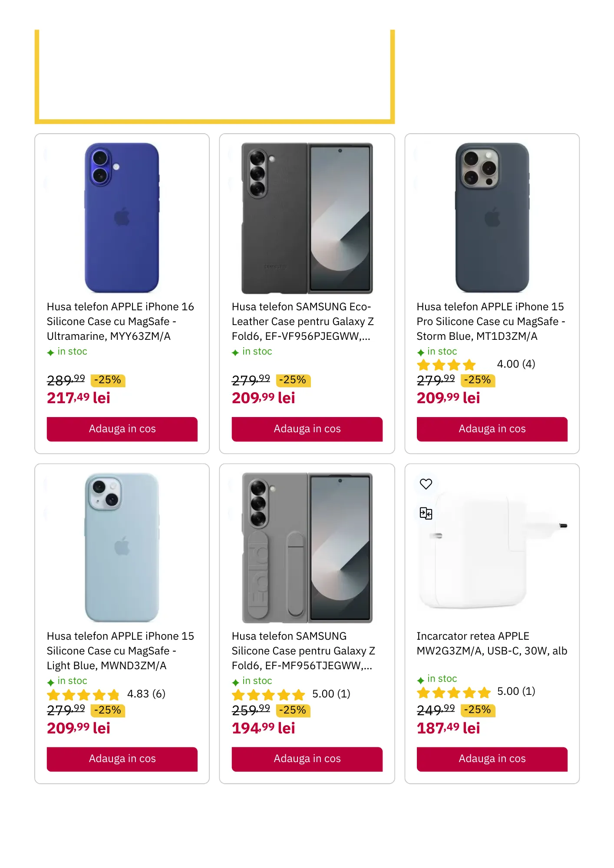Open Incarcator retea APPLE 30W title link

[492, 643]
